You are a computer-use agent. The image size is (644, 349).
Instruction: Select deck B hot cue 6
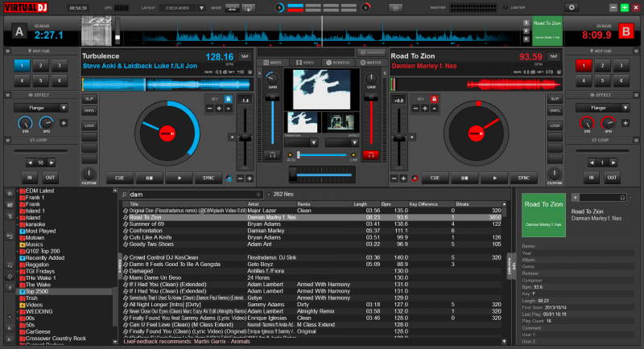pyautogui.click(x=621, y=80)
